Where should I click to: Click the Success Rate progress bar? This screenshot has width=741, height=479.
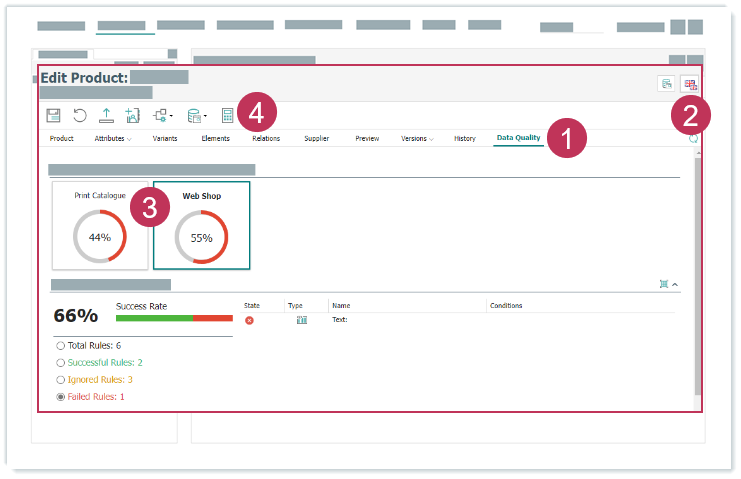(x=174, y=318)
